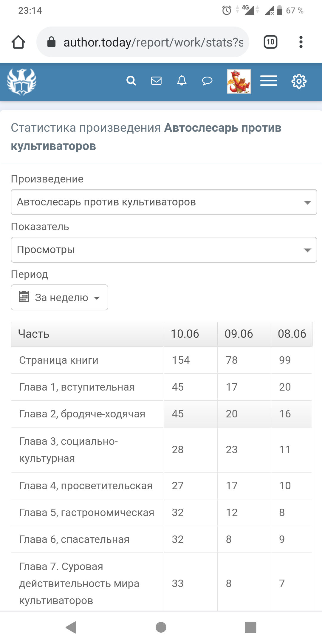Open the dragon profile avatar

(x=239, y=81)
